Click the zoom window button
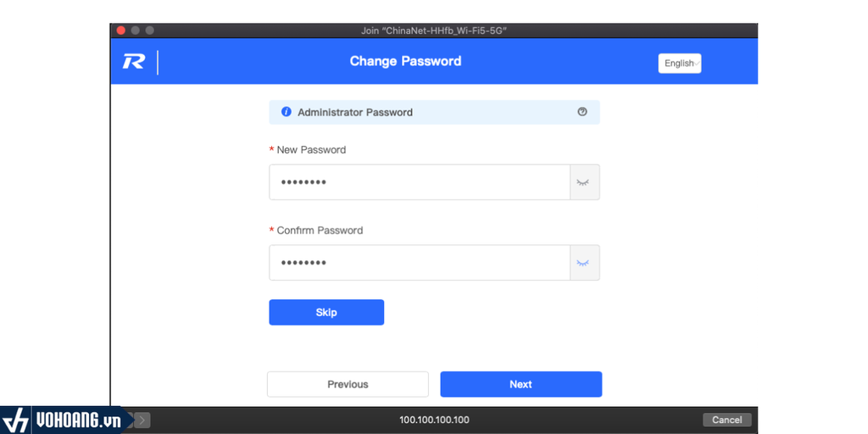This screenshot has width=868, height=434. [149, 31]
